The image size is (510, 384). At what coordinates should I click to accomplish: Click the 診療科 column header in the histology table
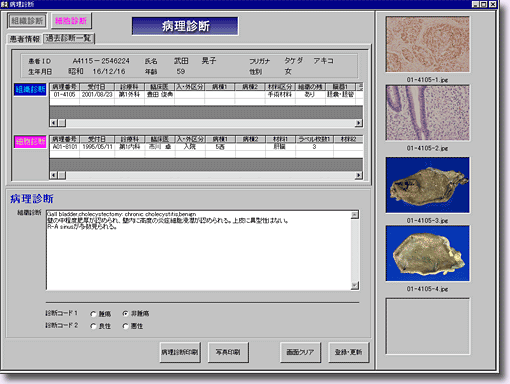pos(129,87)
